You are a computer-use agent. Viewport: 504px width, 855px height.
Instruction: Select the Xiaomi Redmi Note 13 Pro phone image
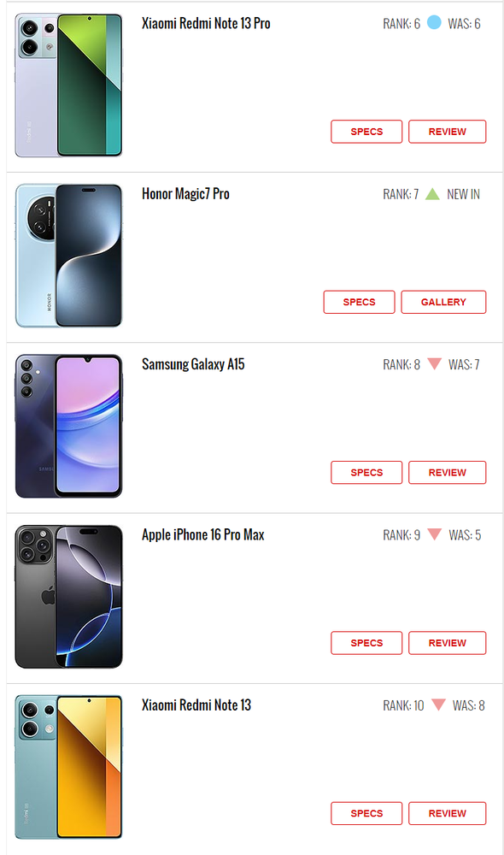tap(68, 85)
